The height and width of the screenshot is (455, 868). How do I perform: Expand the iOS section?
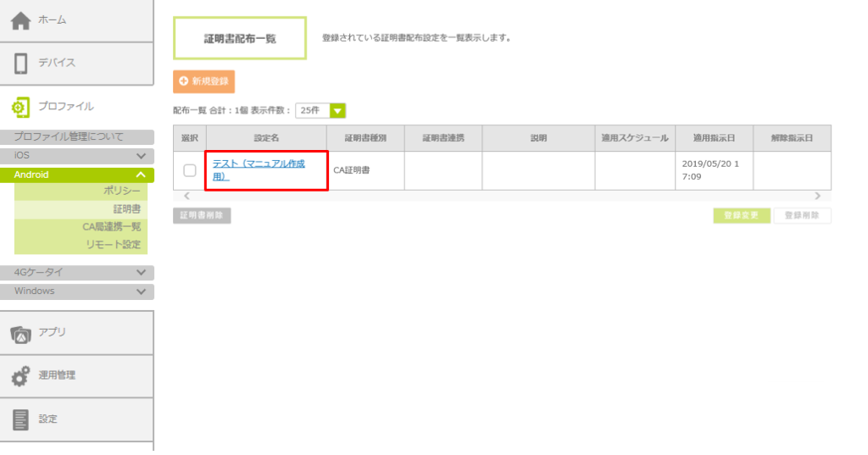click(x=141, y=156)
